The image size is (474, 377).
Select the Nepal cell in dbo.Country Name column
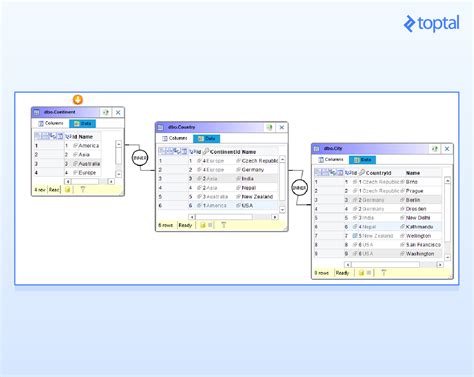(x=257, y=188)
